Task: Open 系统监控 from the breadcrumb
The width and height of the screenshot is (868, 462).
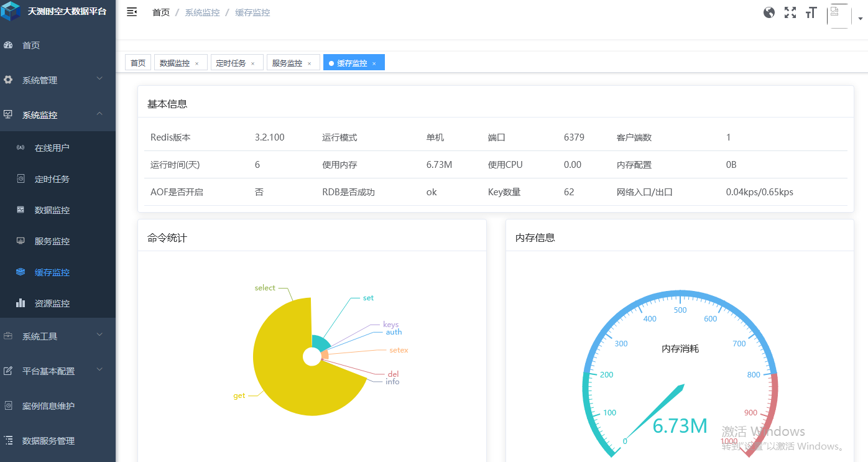Action: tap(201, 12)
